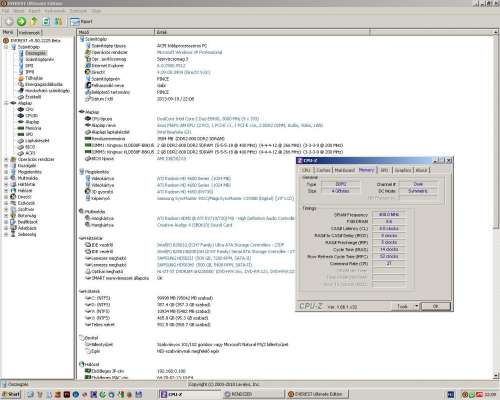This screenshot has height=400, width=500.
Task: Collapse the Számítógép tree node
Action: pos(6,47)
